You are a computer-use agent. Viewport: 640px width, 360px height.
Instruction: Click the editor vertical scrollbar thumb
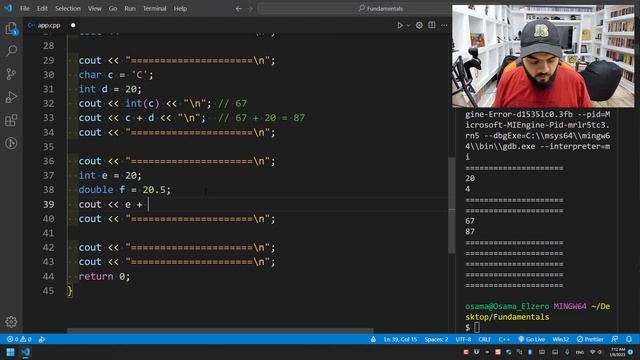click(451, 205)
